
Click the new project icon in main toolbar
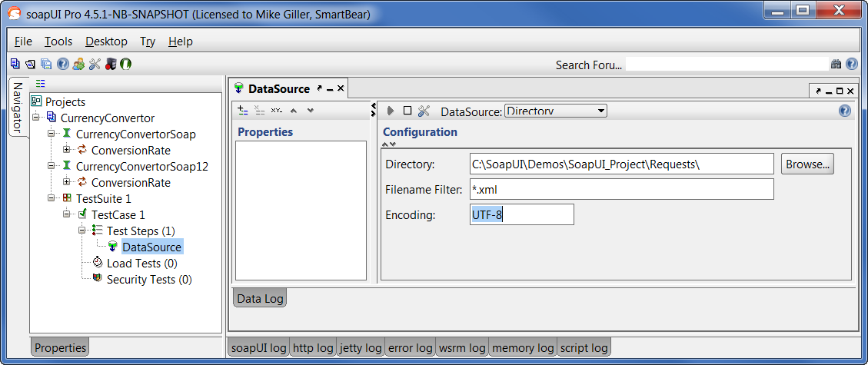click(15, 64)
